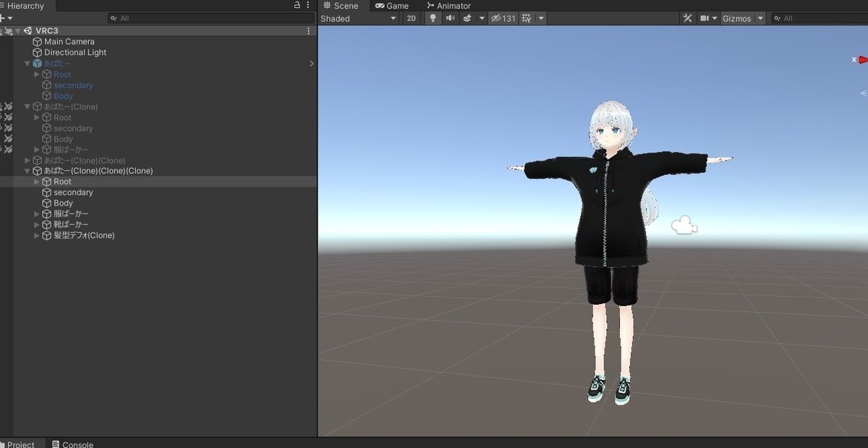This screenshot has height=448, width=868.
Task: Click the VRC3 scene header
Action: (43, 30)
